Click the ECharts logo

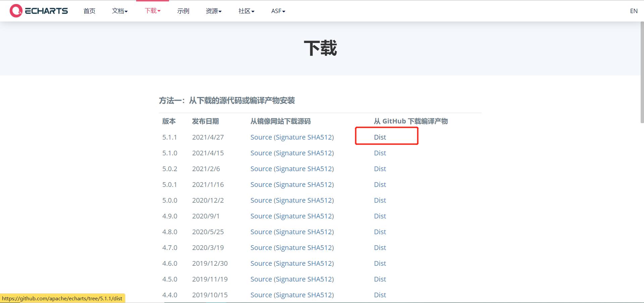pyautogui.click(x=39, y=11)
